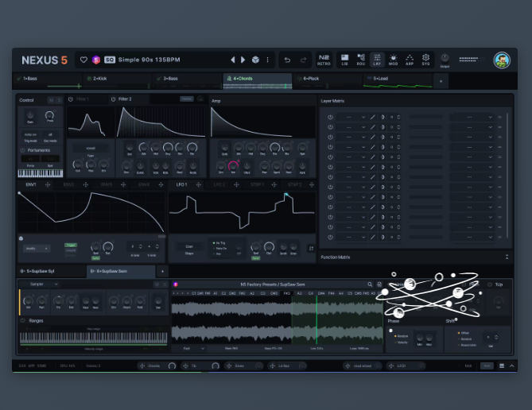Click the undo arrow icon
Screen dimensions: 532x410
point(286,60)
